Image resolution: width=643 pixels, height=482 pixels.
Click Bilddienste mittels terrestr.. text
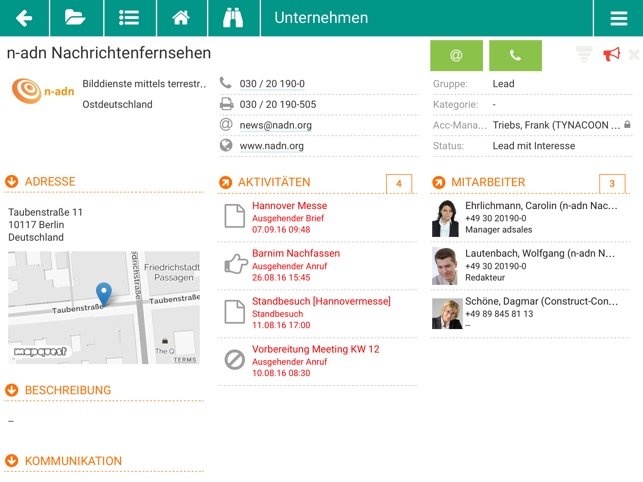click(x=144, y=84)
